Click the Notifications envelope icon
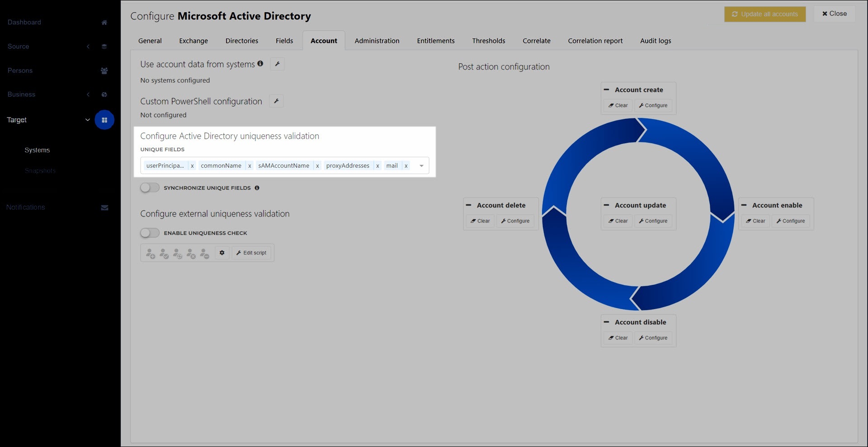 (x=104, y=208)
